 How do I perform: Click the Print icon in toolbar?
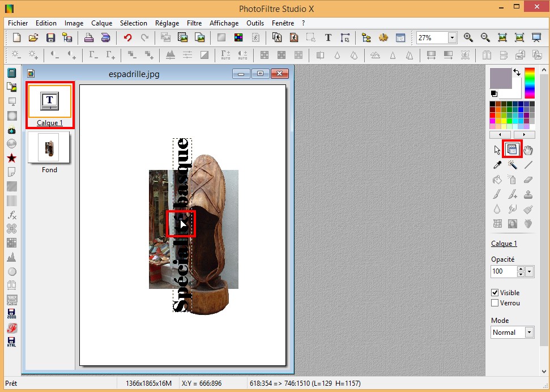point(89,37)
